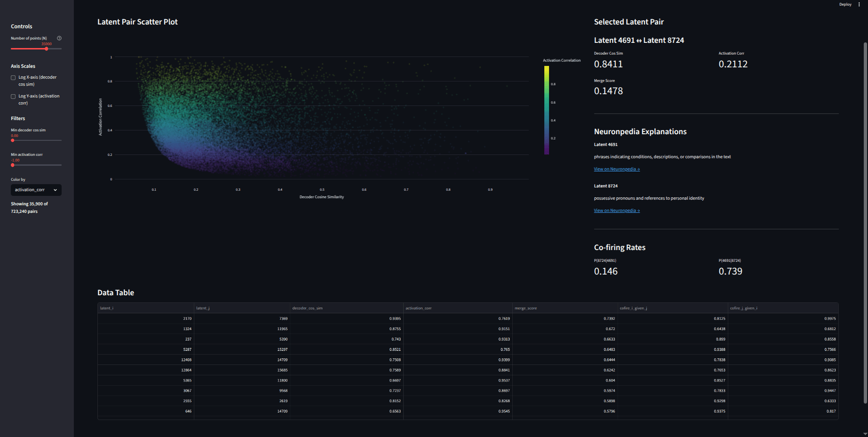The width and height of the screenshot is (868, 437).
Task: Sort table by decoder_cos_sim column header
Action: coord(347,308)
